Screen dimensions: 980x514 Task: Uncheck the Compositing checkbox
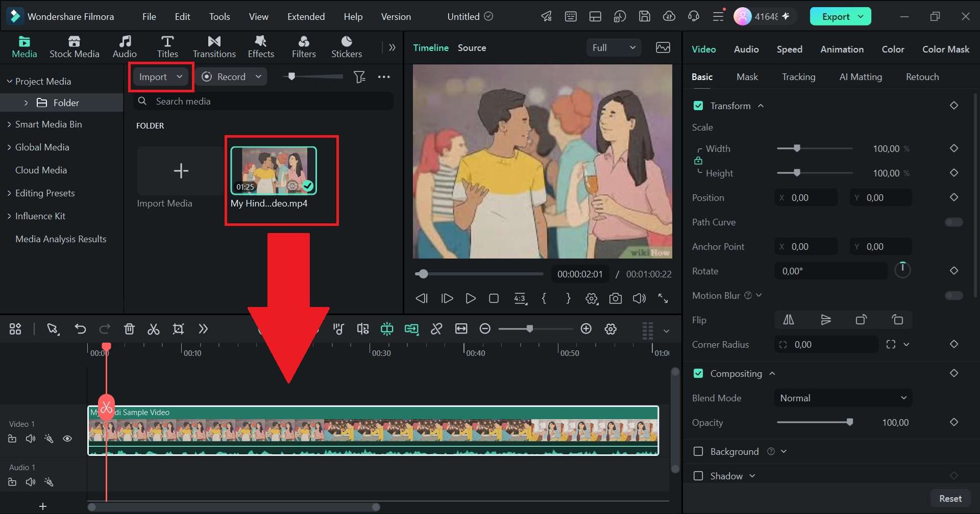pyautogui.click(x=698, y=373)
